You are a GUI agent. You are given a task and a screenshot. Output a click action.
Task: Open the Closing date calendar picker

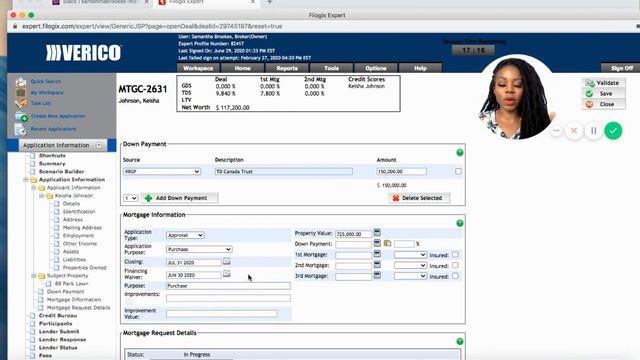coord(227,262)
